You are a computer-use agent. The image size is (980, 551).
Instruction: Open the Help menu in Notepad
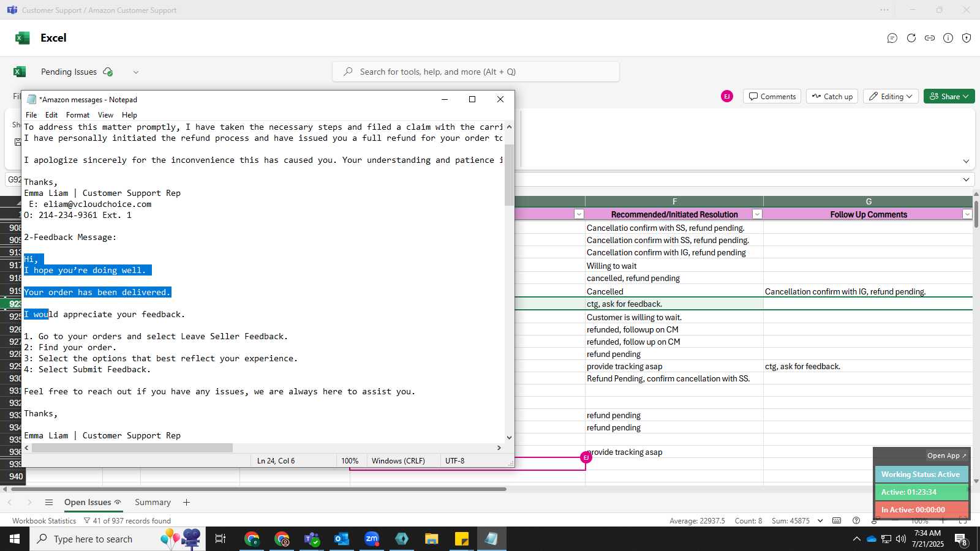point(129,114)
